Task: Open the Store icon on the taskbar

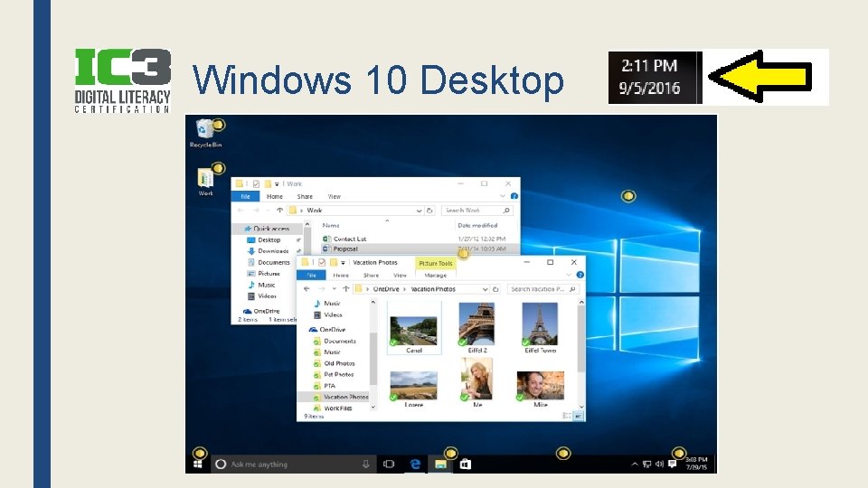Action: pos(466,465)
